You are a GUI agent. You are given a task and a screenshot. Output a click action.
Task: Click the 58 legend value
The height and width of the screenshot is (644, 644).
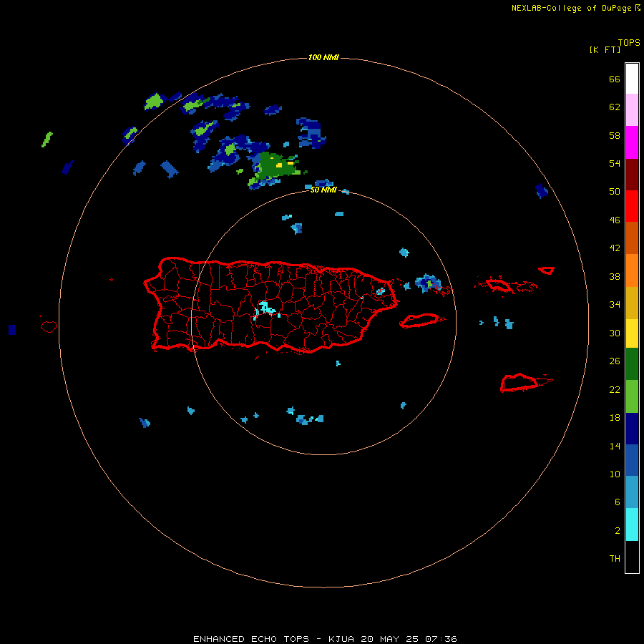pos(615,135)
